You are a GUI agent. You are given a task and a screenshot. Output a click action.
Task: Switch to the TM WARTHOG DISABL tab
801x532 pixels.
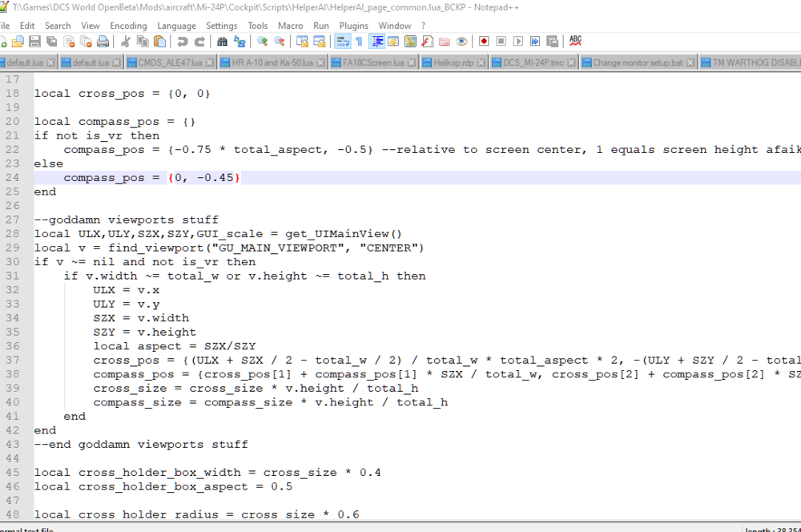[x=751, y=62]
